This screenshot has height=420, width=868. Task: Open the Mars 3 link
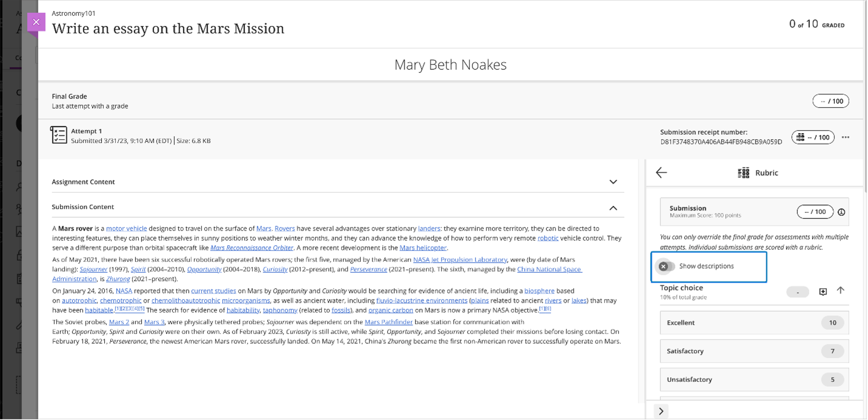[154, 322]
